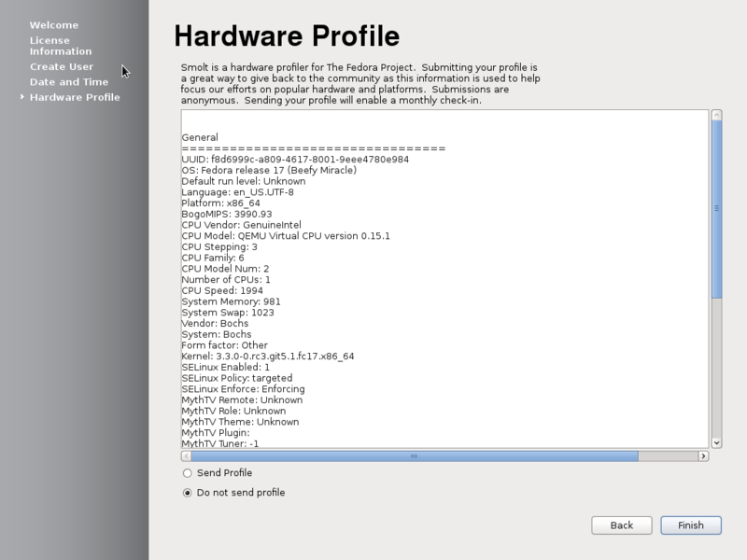Click the vertical scrollbar down arrow
The height and width of the screenshot is (560, 747).
(x=716, y=442)
